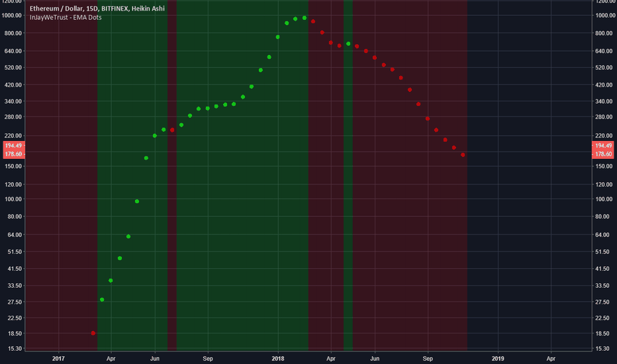Viewport: 617px width, 364px height.
Task: Click 280.00 on the left price axis
Action: point(13,117)
